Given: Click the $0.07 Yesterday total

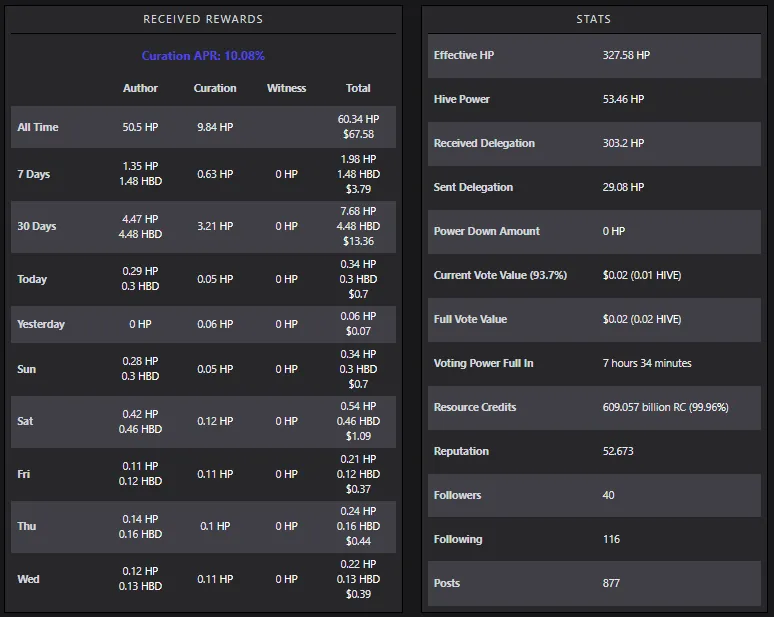Looking at the screenshot, I should (358, 331).
